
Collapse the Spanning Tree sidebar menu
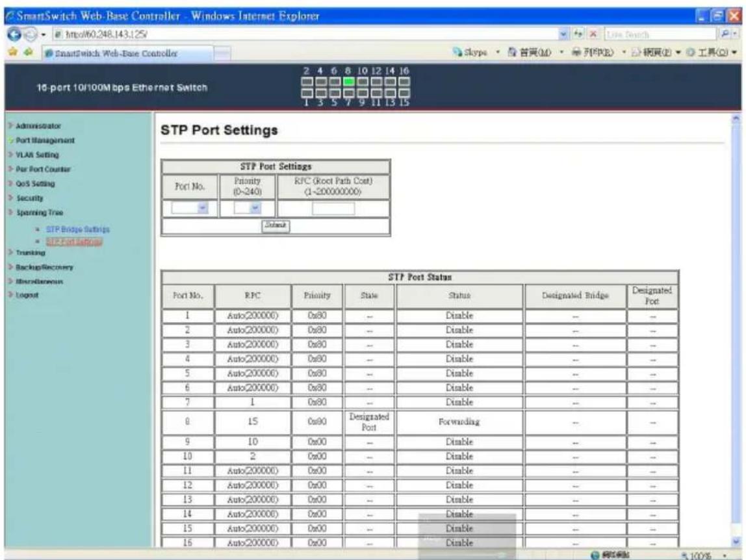[39, 212]
